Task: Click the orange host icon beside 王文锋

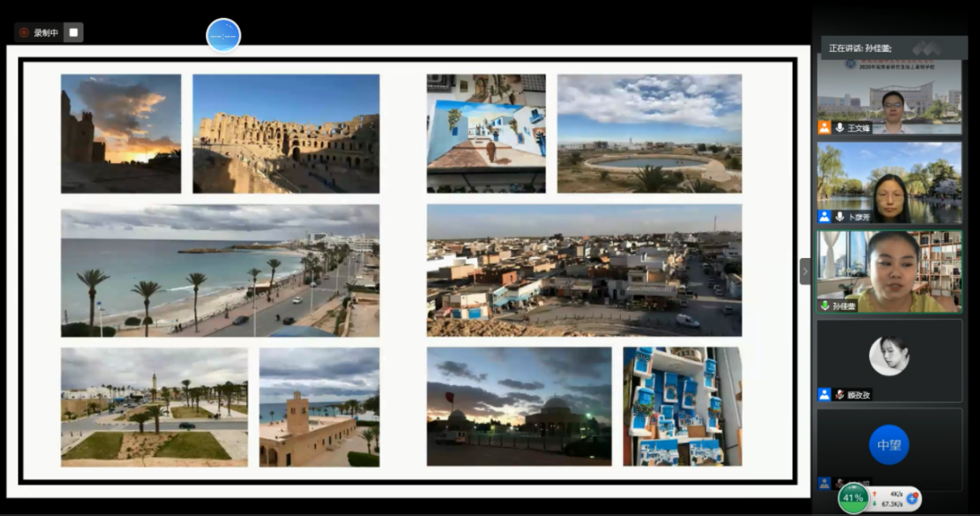Action: point(824,128)
